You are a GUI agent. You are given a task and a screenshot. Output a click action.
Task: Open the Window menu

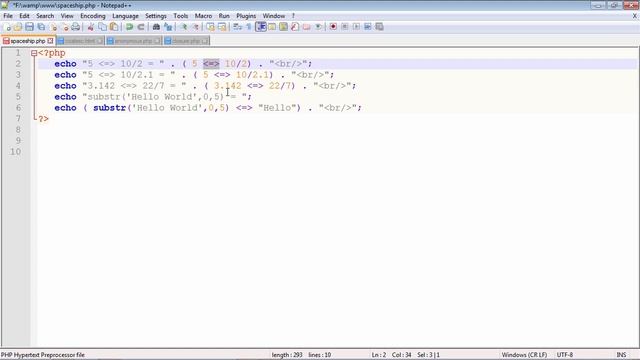pos(273,16)
